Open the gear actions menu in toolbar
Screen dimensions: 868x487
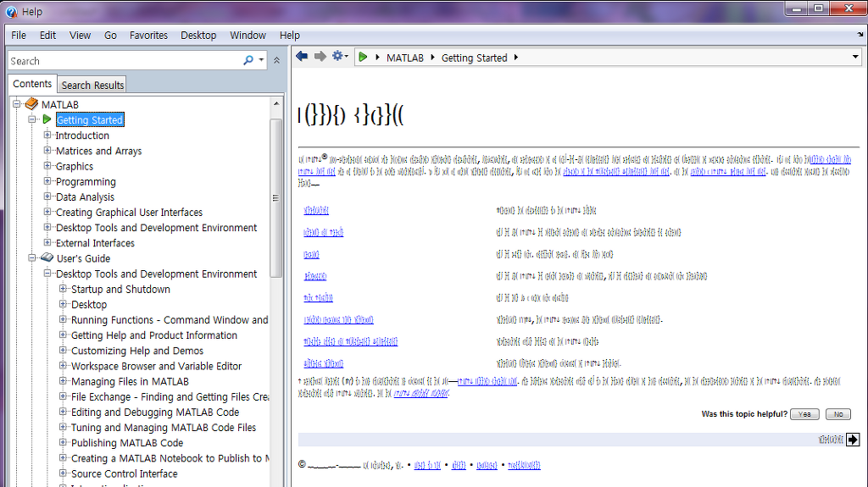point(340,56)
